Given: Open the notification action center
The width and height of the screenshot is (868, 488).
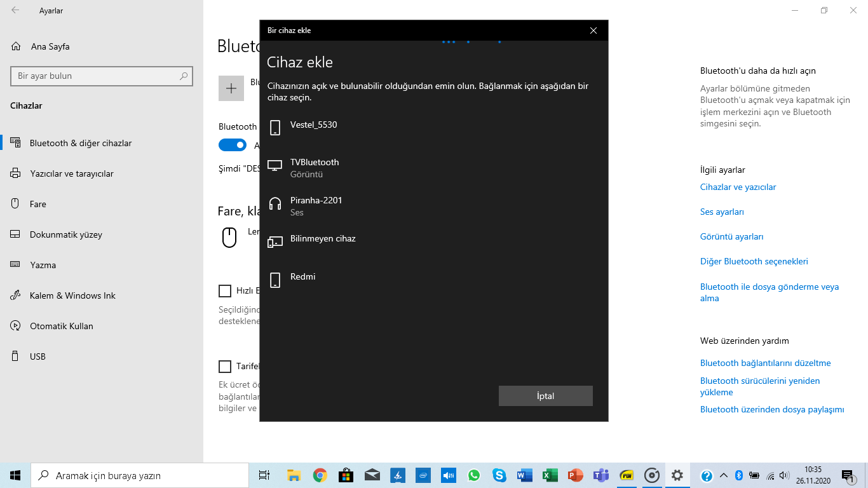Looking at the screenshot, I should coord(848,475).
